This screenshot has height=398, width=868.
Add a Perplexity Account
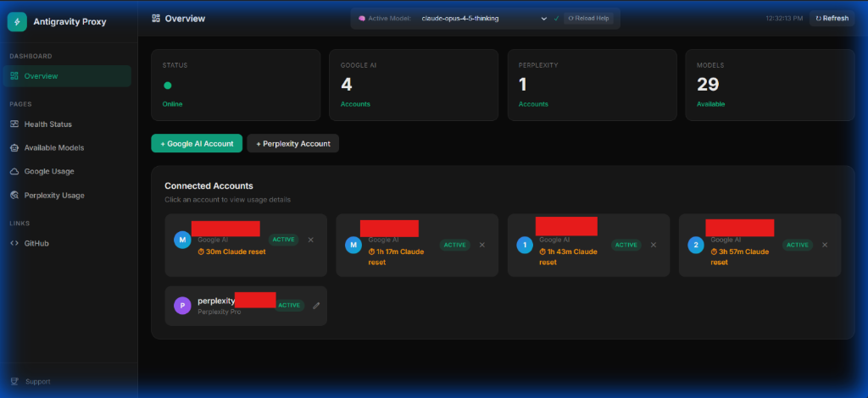[x=292, y=143]
